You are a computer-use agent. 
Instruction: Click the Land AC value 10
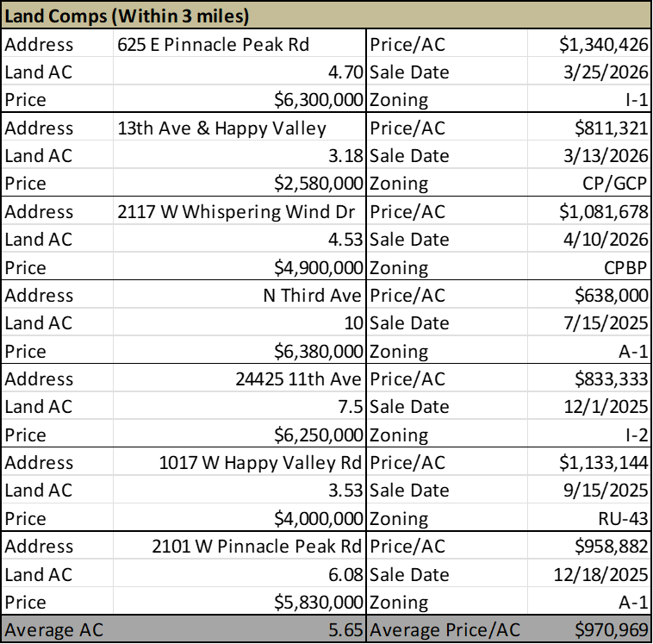239,322
